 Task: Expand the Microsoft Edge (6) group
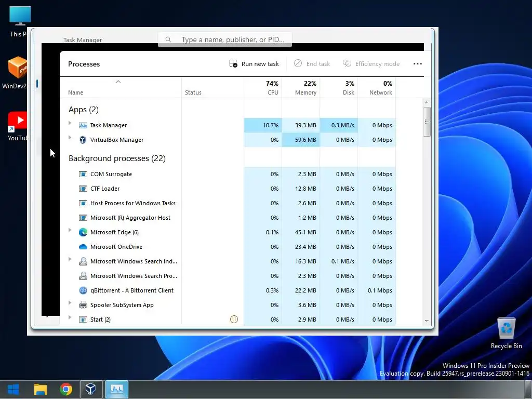[70, 230]
